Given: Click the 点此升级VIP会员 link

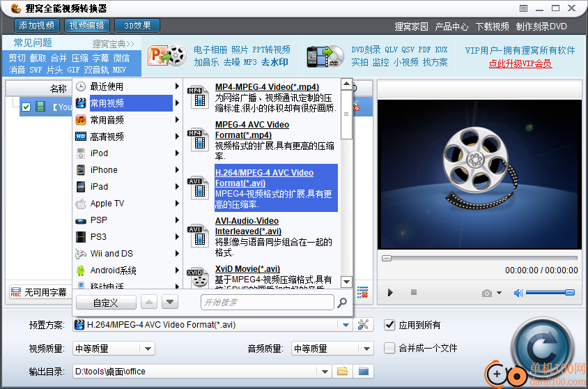Looking at the screenshot, I should [x=520, y=63].
